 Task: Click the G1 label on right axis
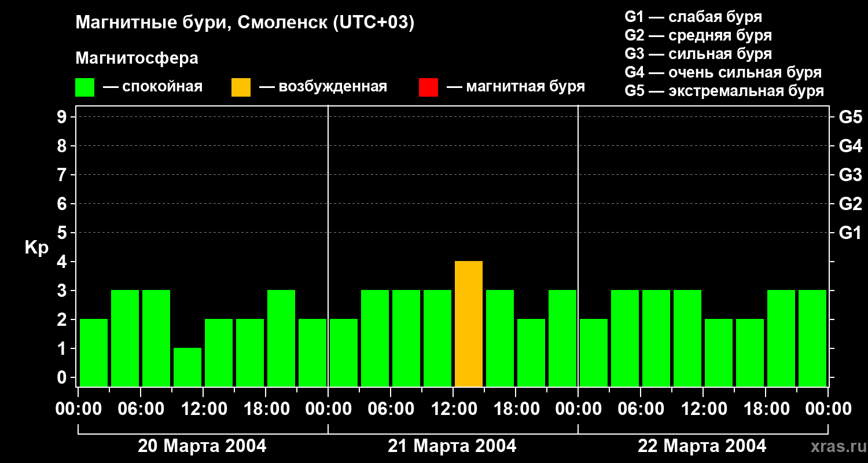tap(850, 233)
